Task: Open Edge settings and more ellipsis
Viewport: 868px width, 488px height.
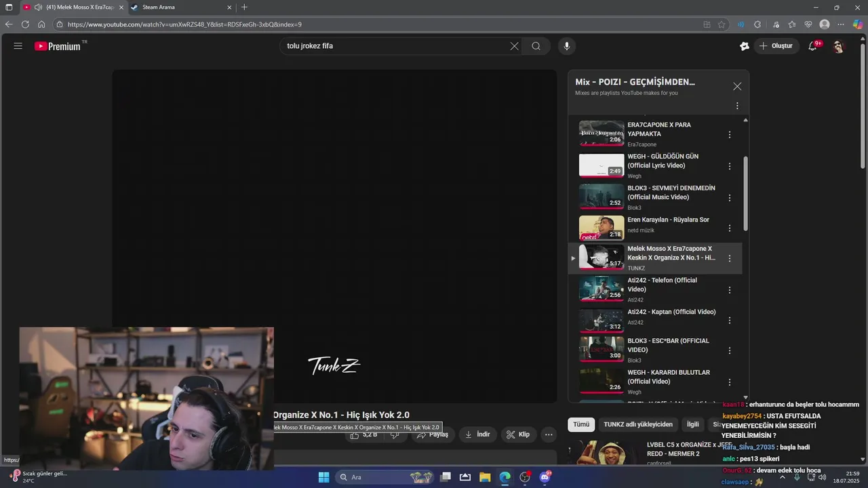Action: click(x=841, y=24)
